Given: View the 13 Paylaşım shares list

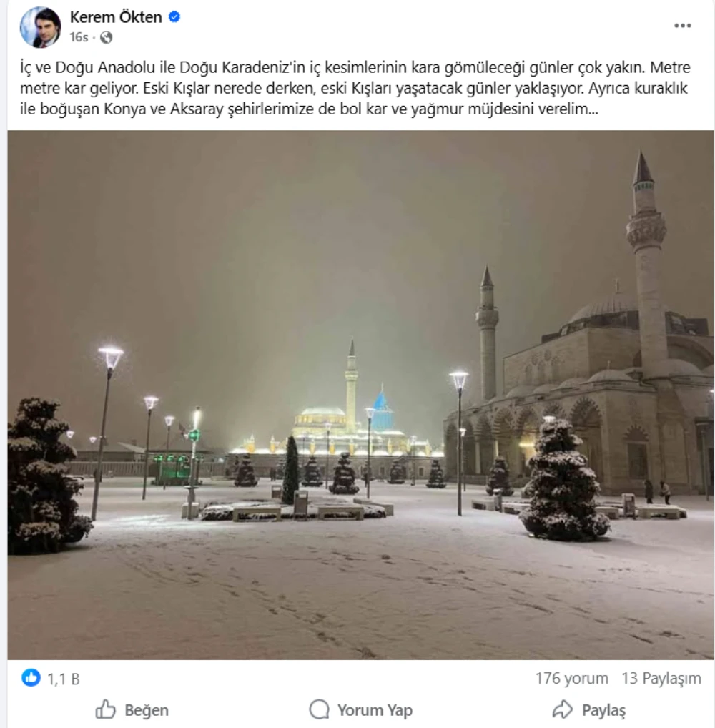Looking at the screenshot, I should pos(661,679).
